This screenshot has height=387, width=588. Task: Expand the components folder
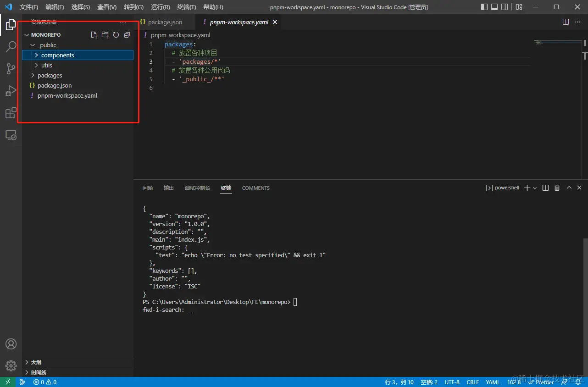37,55
